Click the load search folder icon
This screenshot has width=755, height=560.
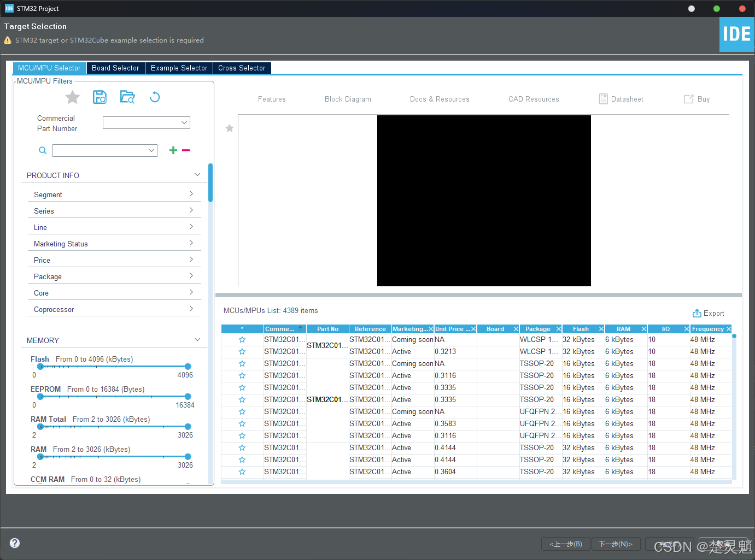pyautogui.click(x=127, y=97)
